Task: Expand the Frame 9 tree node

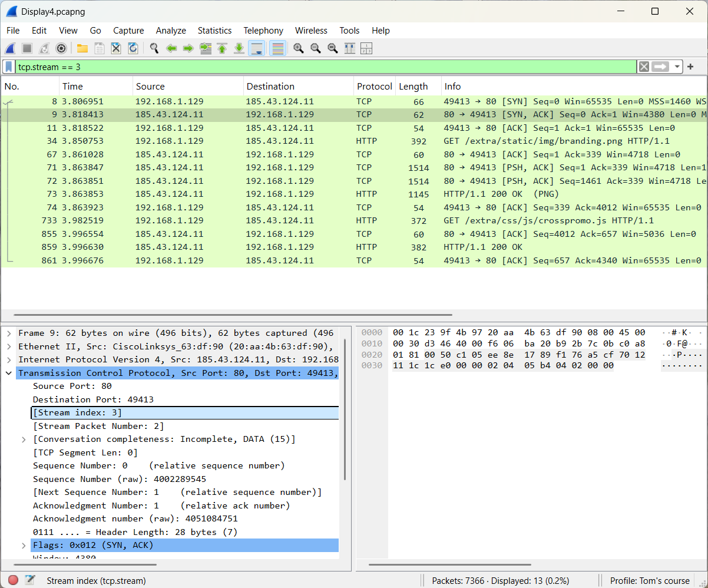Action: click(9, 333)
